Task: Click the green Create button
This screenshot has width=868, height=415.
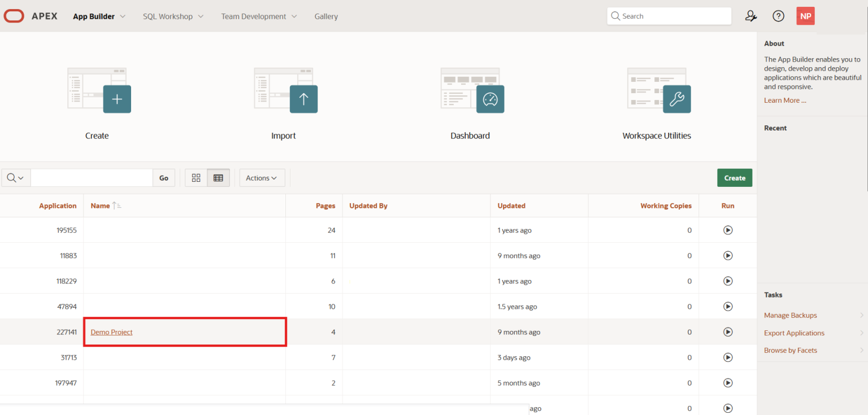Action: click(735, 177)
